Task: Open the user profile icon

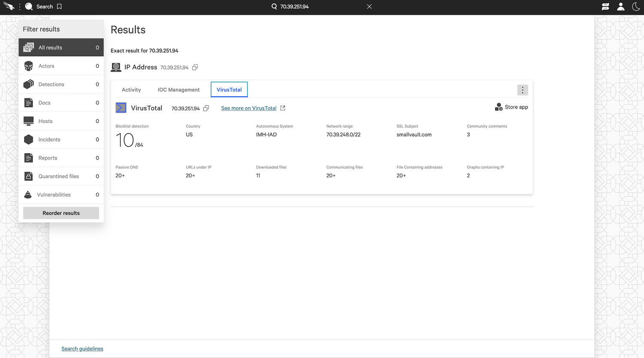Action: pos(621,6)
